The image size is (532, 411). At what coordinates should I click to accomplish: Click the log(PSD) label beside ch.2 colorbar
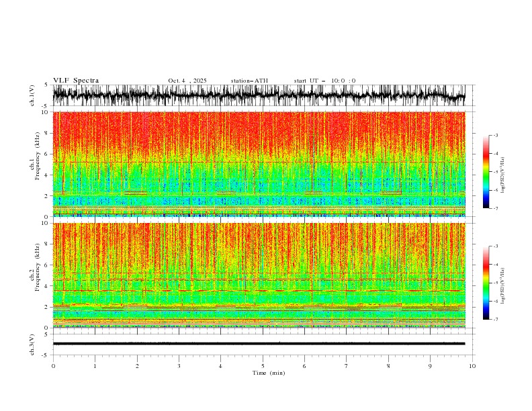click(x=502, y=285)
